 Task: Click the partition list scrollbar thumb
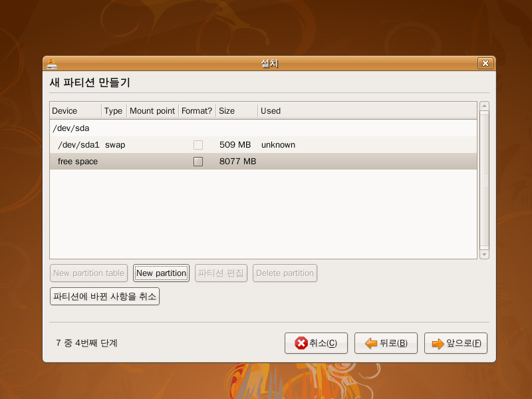(x=485, y=180)
